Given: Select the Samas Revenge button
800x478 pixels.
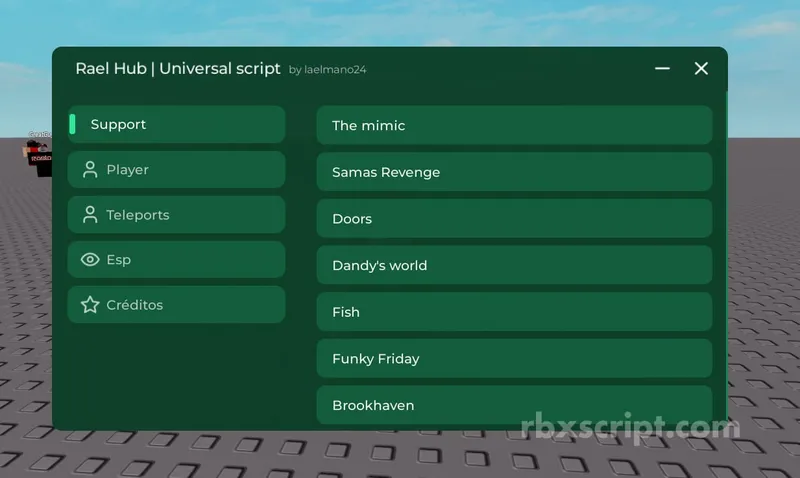Looking at the screenshot, I should tap(514, 172).
